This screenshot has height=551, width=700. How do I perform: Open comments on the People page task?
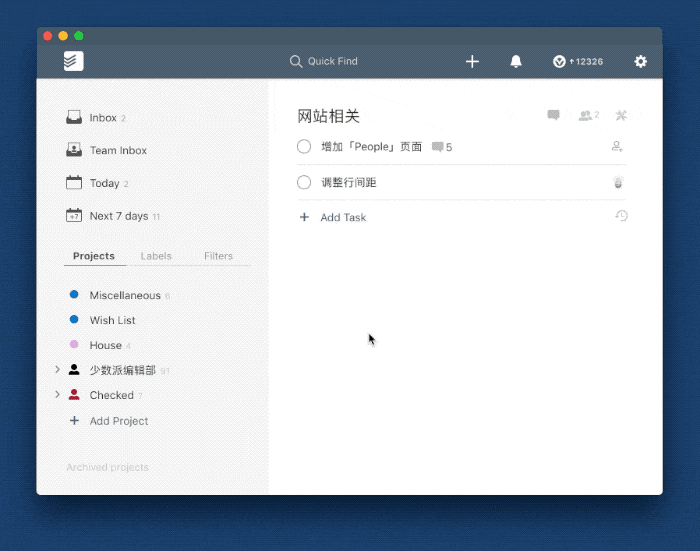point(441,147)
